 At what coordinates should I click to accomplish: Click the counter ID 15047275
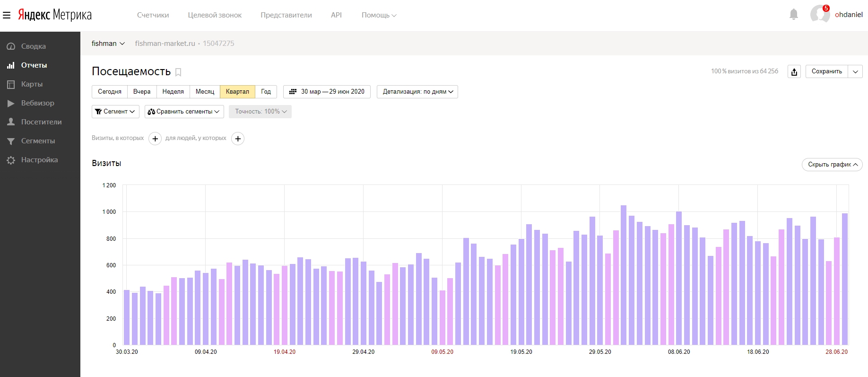218,44
